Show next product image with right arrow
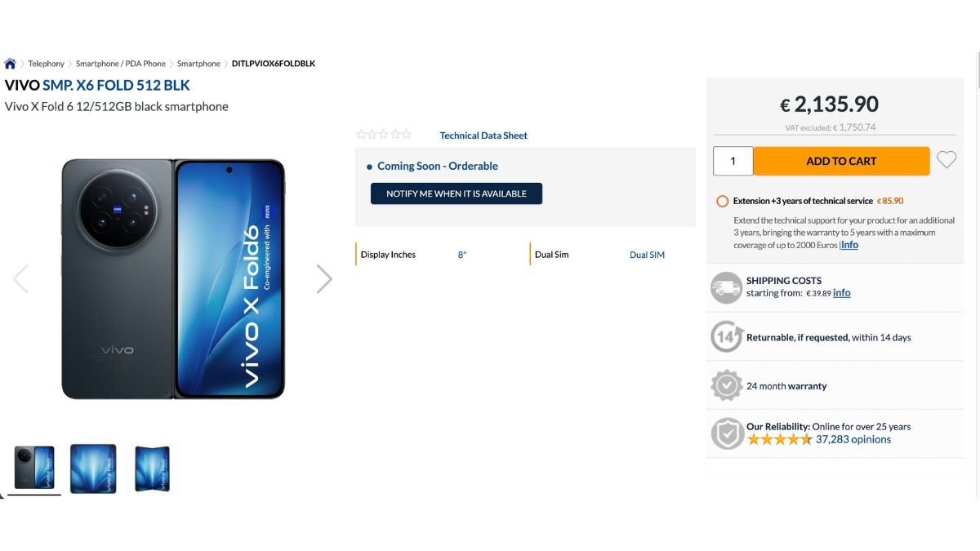The width and height of the screenshot is (980, 551). coord(324,279)
